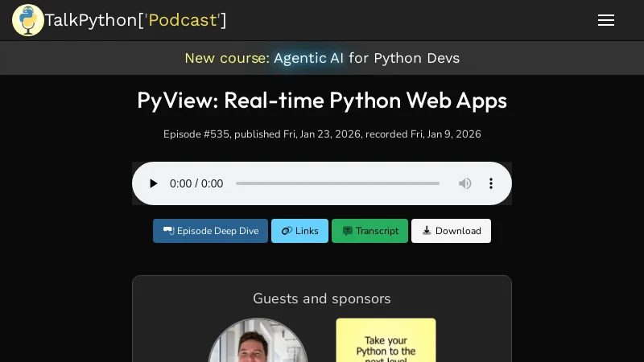The height and width of the screenshot is (362, 644).
Task: Open the hamburger navigation menu
Action: pyautogui.click(x=606, y=20)
